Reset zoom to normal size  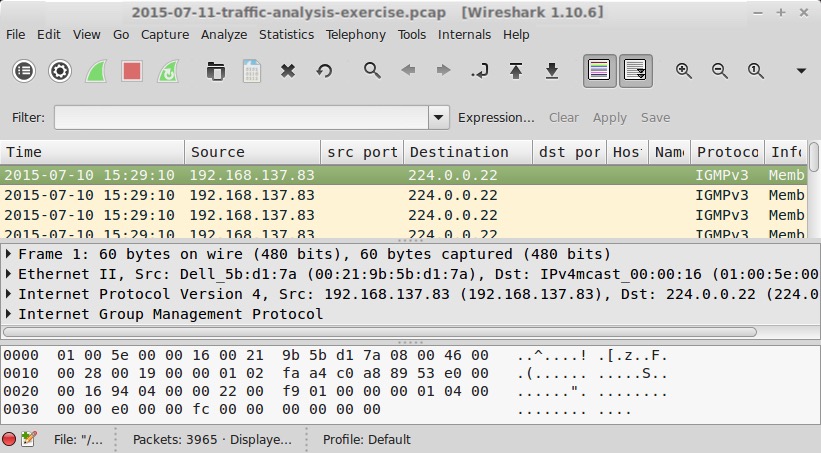(756, 71)
